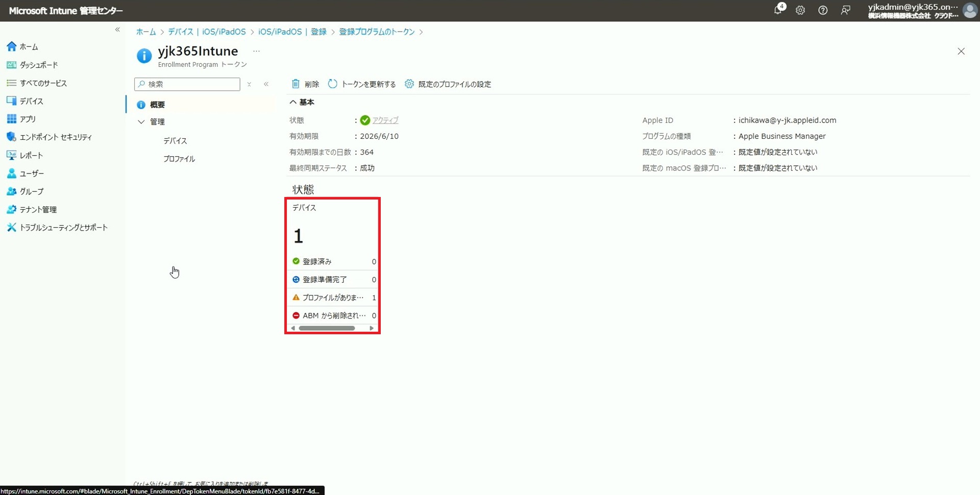Screen dimensions: 980x495
Task: Click the ホーム breadcrumb link
Action: pyautogui.click(x=146, y=32)
